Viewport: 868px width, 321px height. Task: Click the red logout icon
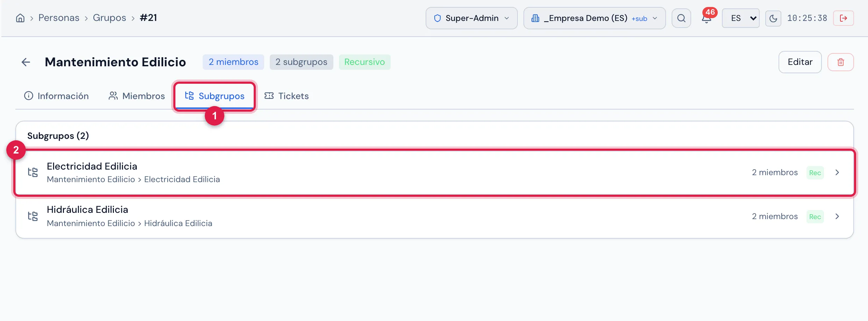(843, 18)
